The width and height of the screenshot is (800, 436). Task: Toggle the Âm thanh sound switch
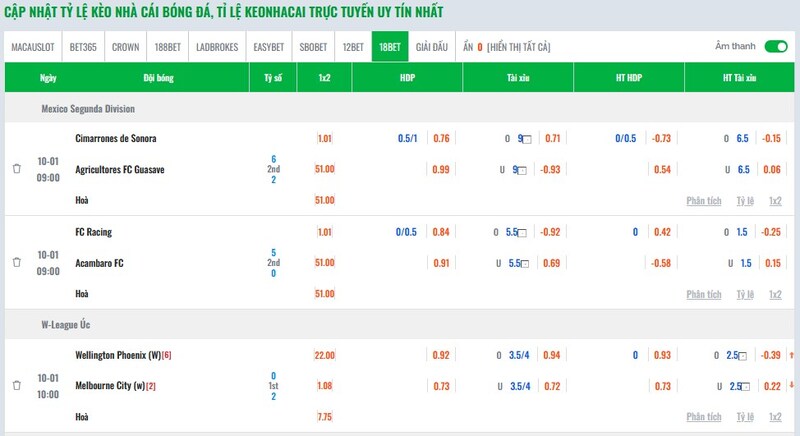[x=775, y=46]
